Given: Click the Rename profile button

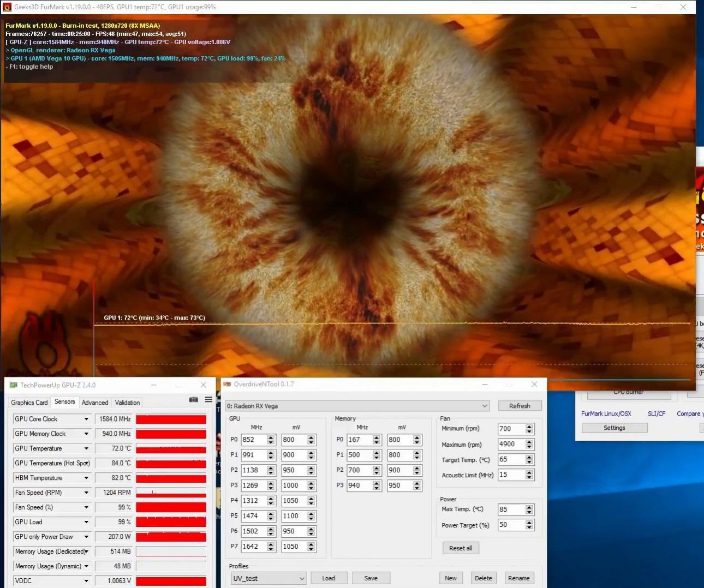Looking at the screenshot, I should (519, 578).
